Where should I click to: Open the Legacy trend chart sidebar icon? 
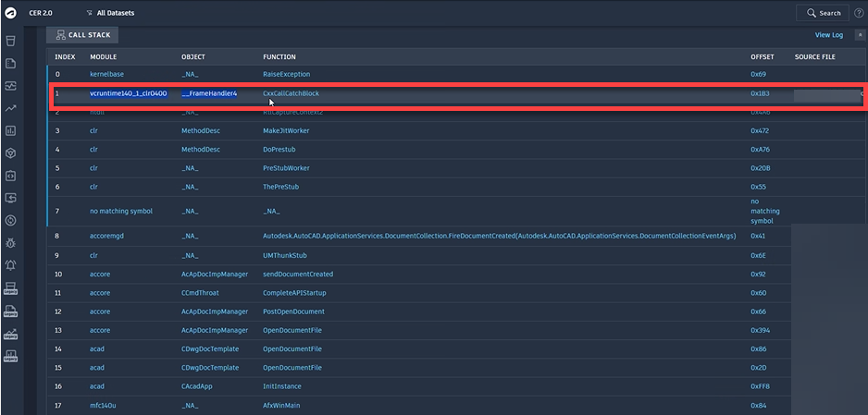pos(10,334)
